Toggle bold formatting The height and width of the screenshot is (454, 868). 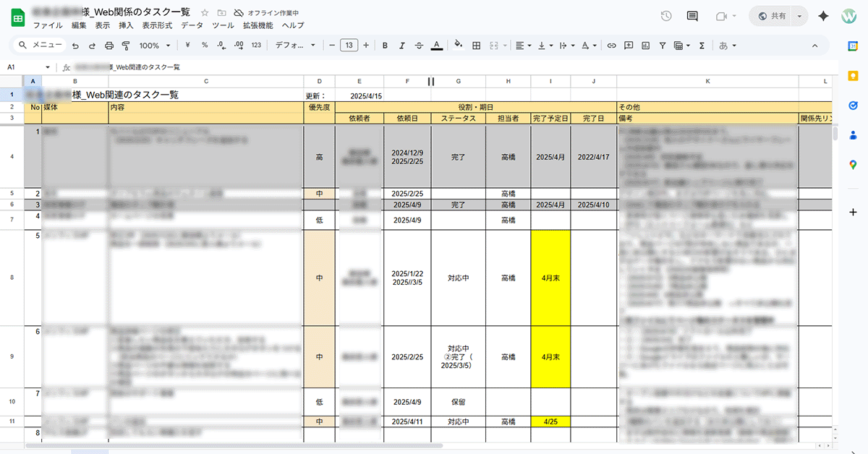click(x=385, y=45)
